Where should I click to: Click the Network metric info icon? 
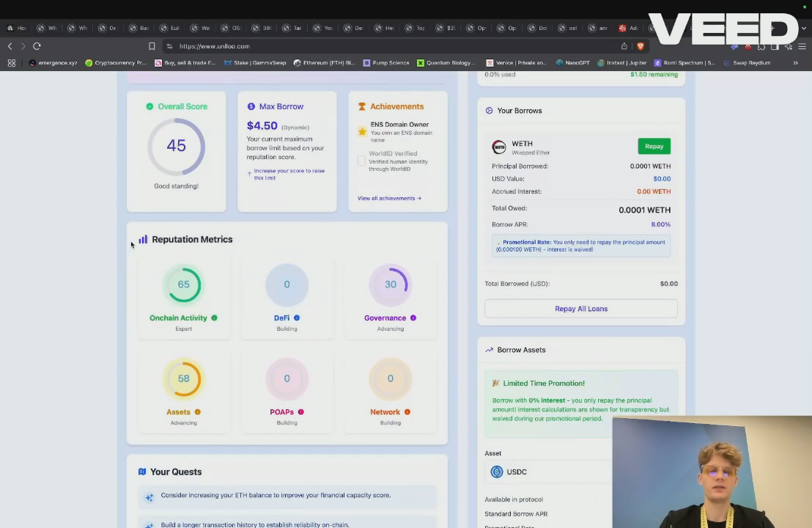click(407, 412)
